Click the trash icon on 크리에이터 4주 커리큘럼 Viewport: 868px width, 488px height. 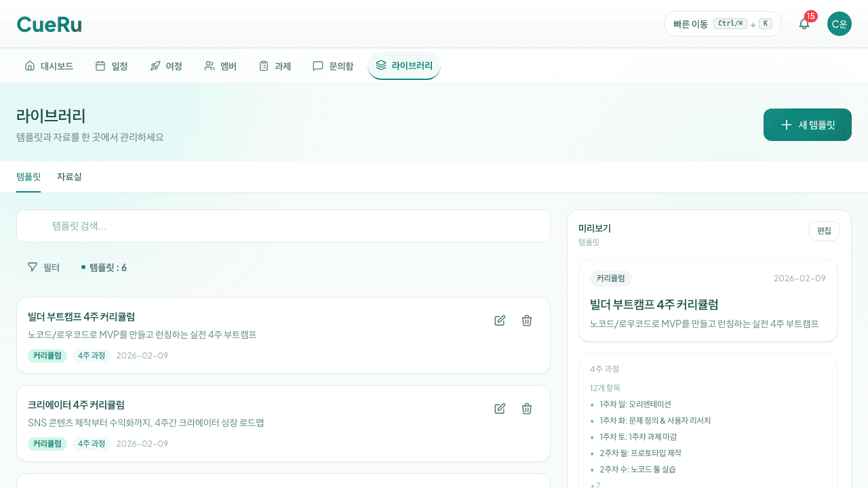point(527,409)
